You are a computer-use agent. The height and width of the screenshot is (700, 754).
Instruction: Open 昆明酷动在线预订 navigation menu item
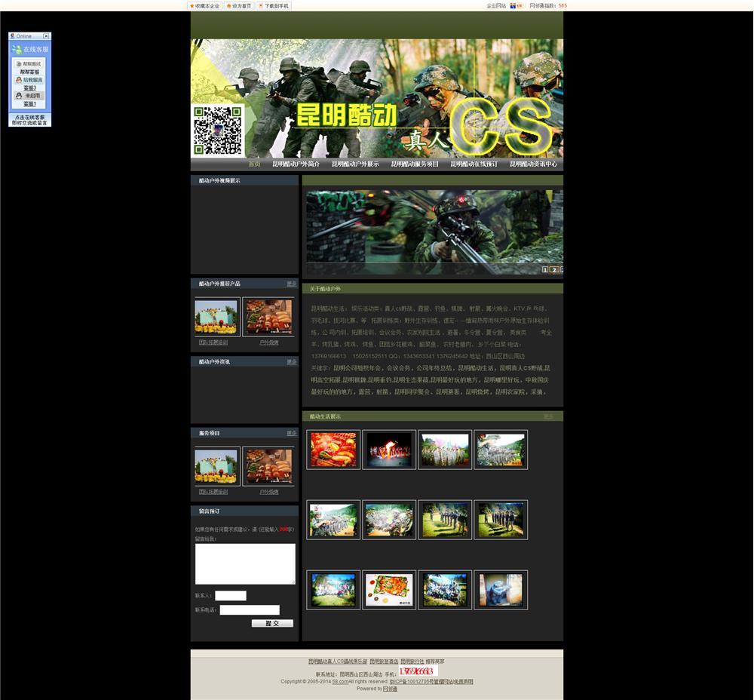474,164
